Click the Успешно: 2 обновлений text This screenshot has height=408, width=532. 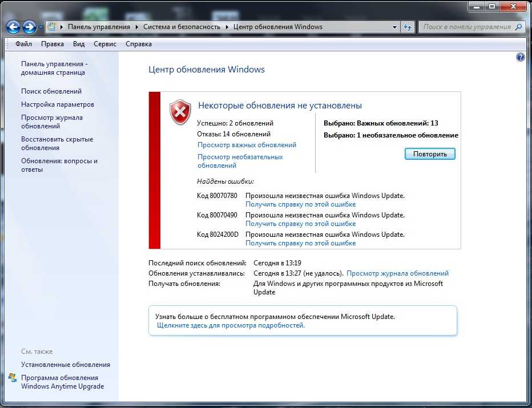235,123
